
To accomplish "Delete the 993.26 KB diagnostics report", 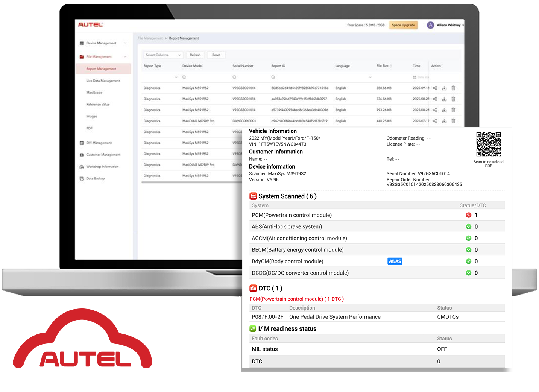I will click(x=453, y=110).
